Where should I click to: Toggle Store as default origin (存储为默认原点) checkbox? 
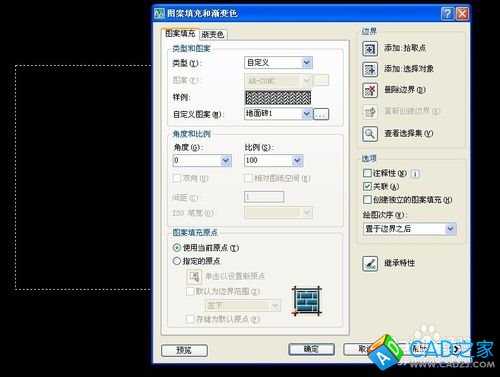190,319
